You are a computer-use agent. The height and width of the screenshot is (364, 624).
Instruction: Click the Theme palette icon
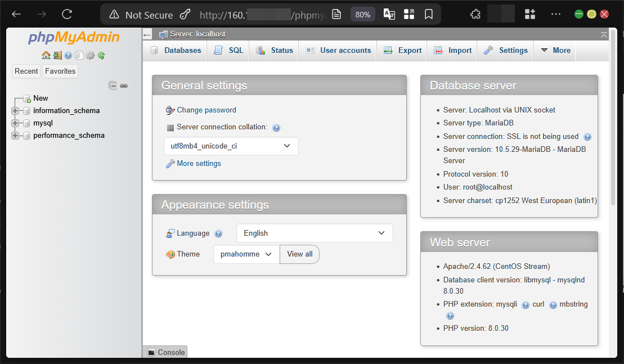(171, 254)
